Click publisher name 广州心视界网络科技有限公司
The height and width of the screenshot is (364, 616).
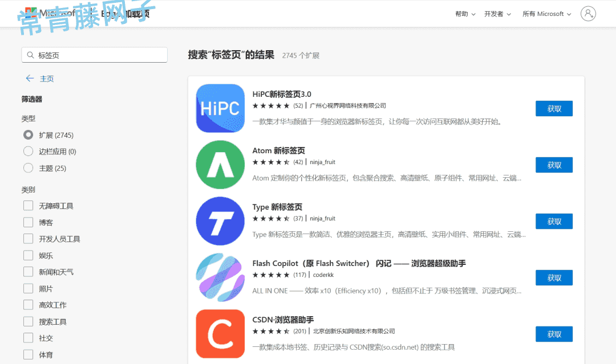click(348, 105)
